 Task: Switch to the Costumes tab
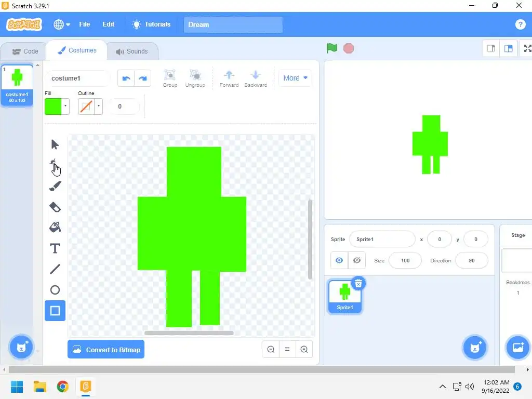[77, 50]
